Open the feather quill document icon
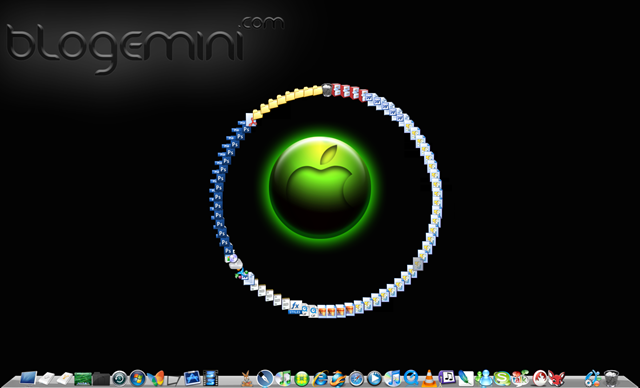This screenshot has width=640, height=388. 465,378
